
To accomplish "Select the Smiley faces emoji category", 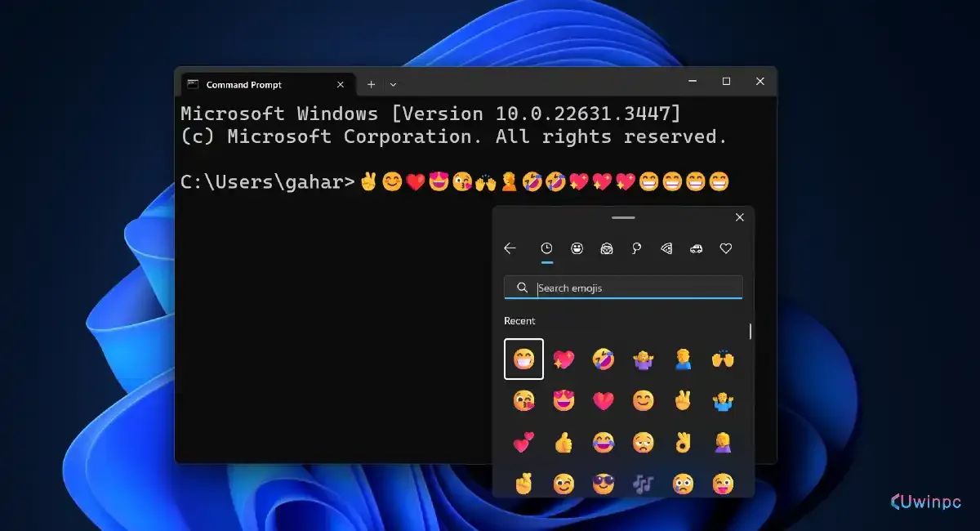I will 577,248.
